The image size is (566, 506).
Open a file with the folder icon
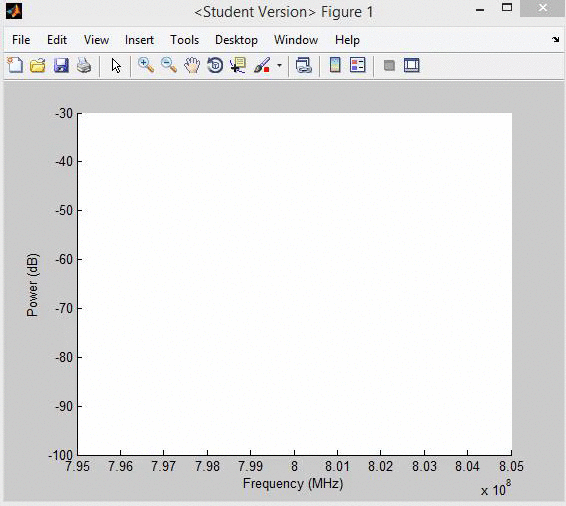(38, 66)
